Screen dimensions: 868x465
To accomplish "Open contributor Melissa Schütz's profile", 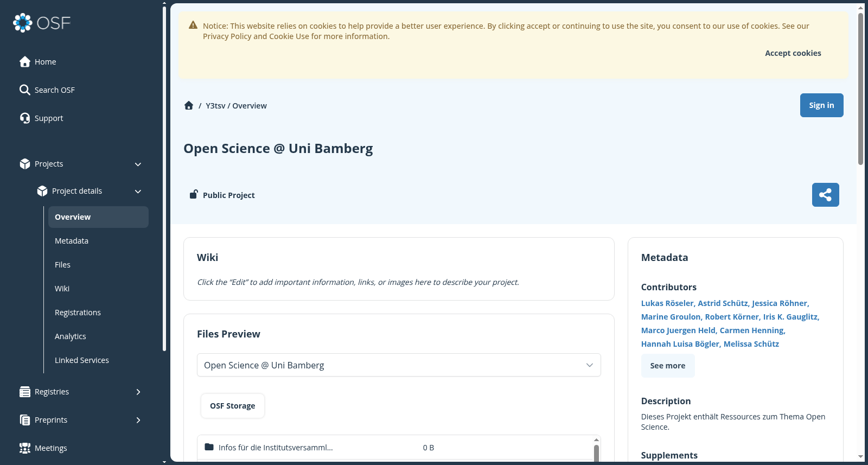I will [x=751, y=344].
